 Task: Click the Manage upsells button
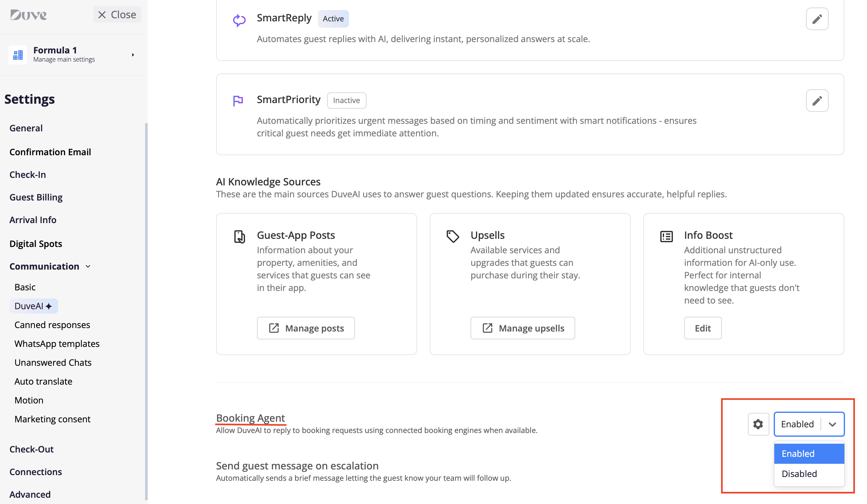pyautogui.click(x=522, y=328)
